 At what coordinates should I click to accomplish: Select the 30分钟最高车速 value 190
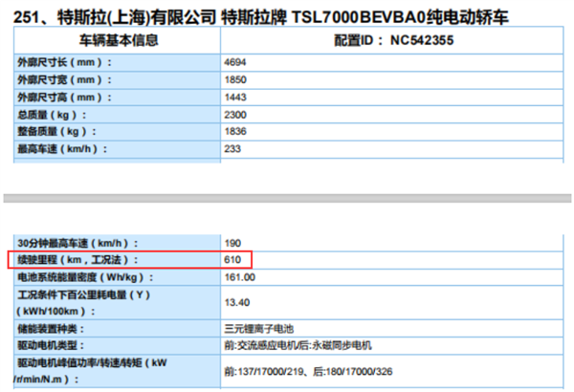(x=232, y=243)
